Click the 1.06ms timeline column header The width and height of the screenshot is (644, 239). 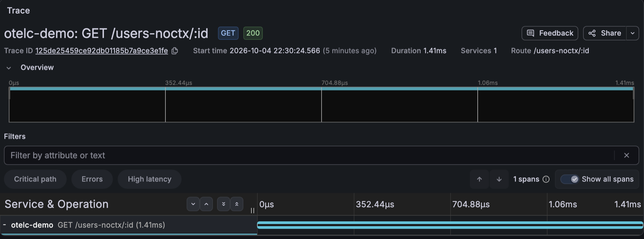563,204
